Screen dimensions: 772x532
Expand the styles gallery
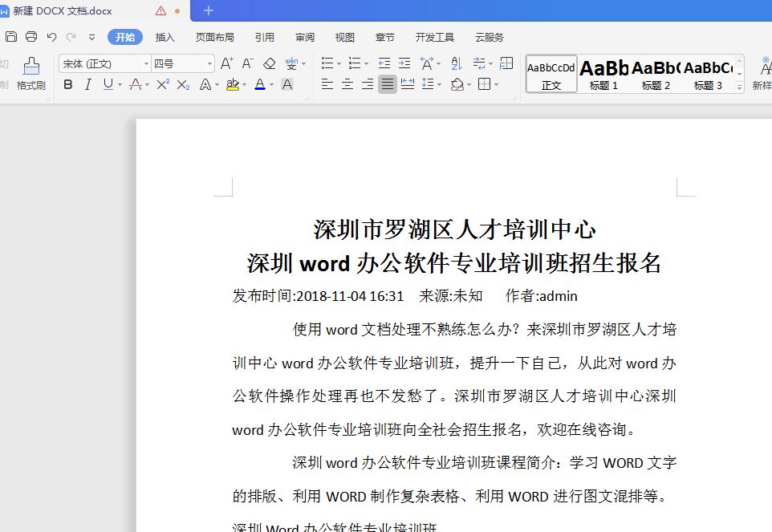[x=739, y=87]
